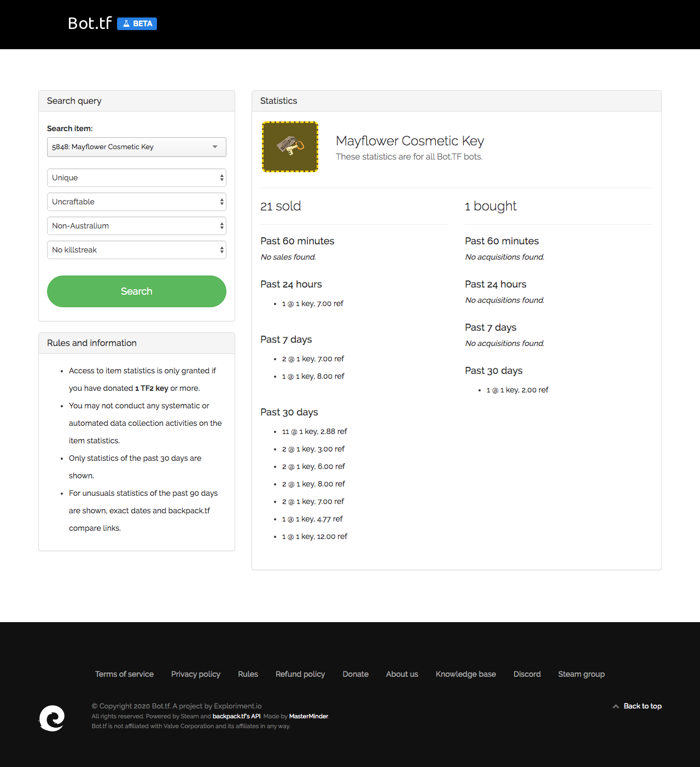Viewport: 700px width, 767px height.
Task: Click '1 @ 1 key, 4.77 ref' entry
Action: click(x=312, y=519)
